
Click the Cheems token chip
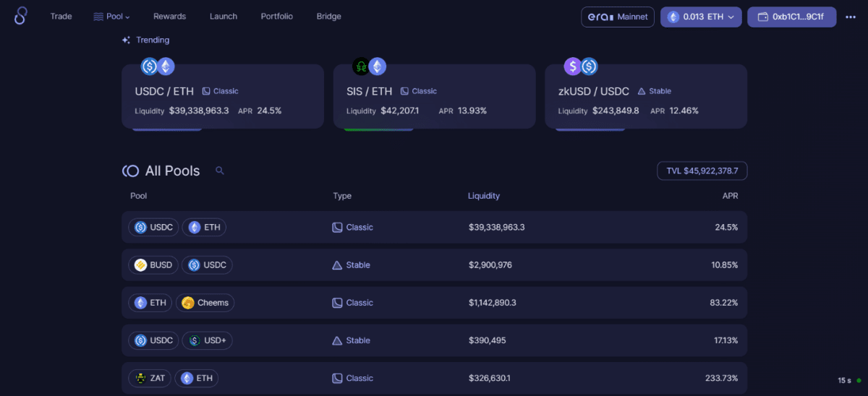(x=205, y=303)
